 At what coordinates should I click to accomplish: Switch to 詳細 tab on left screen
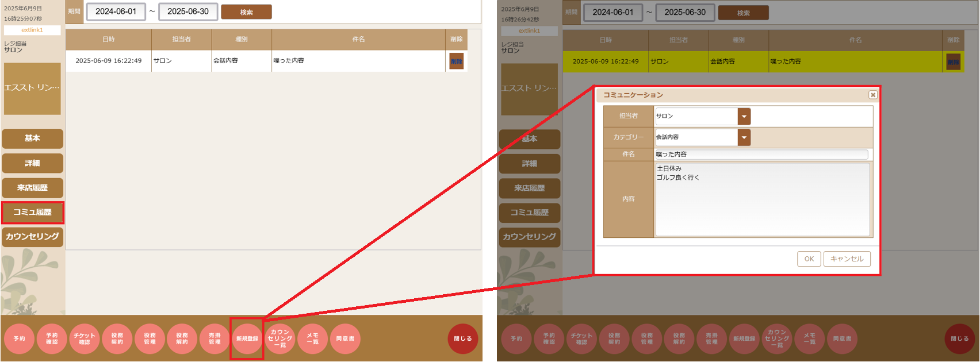pyautogui.click(x=32, y=163)
